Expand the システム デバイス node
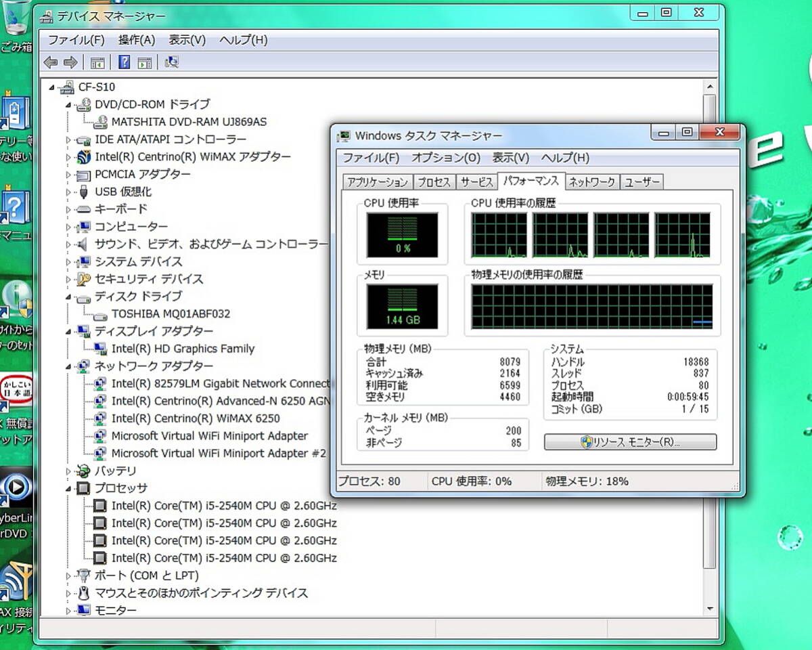The image size is (812, 650). coord(68,261)
